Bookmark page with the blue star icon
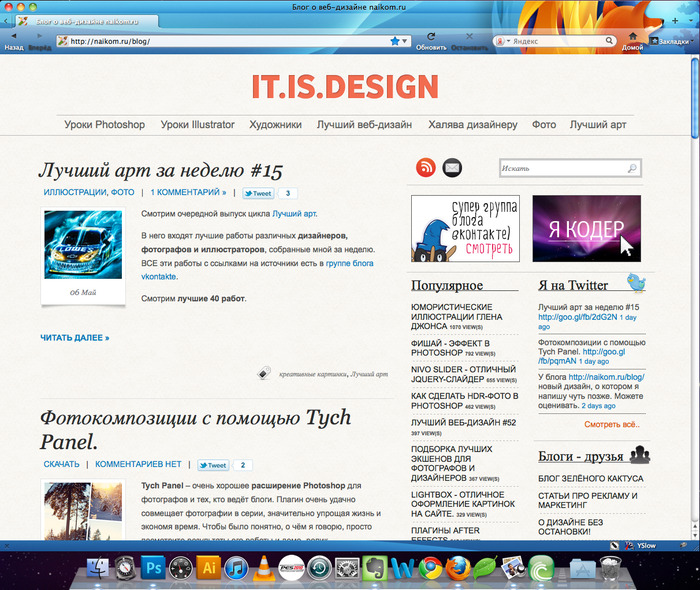Screen dimensions: 700x590 (395, 41)
